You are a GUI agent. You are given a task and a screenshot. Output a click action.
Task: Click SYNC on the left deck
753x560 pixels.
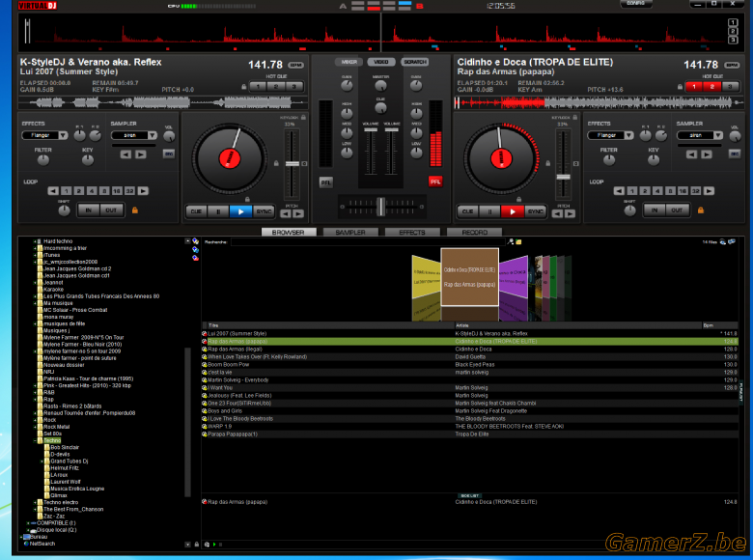pos(264,211)
